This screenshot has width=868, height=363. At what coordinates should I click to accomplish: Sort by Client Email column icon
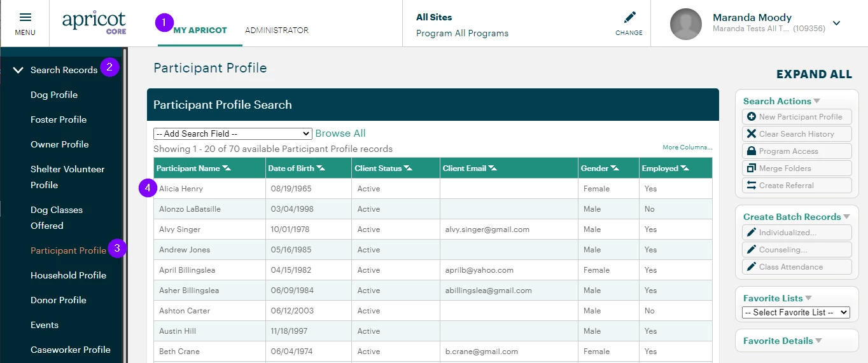pyautogui.click(x=493, y=168)
